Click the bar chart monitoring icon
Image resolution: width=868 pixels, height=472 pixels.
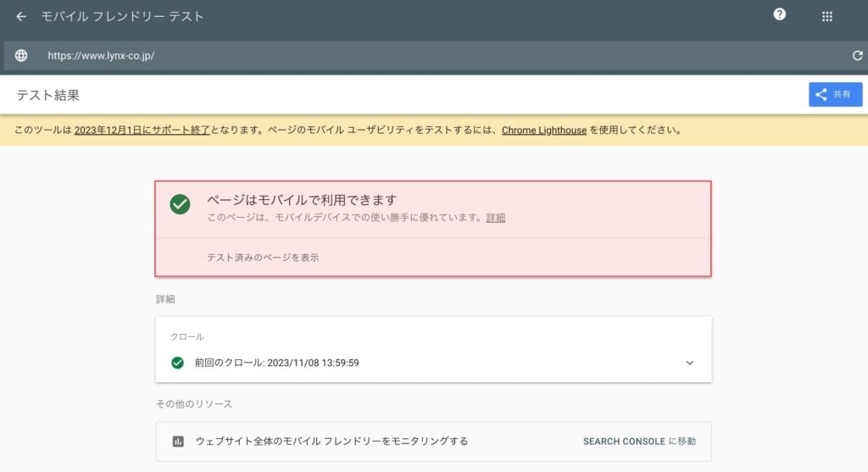pos(178,441)
